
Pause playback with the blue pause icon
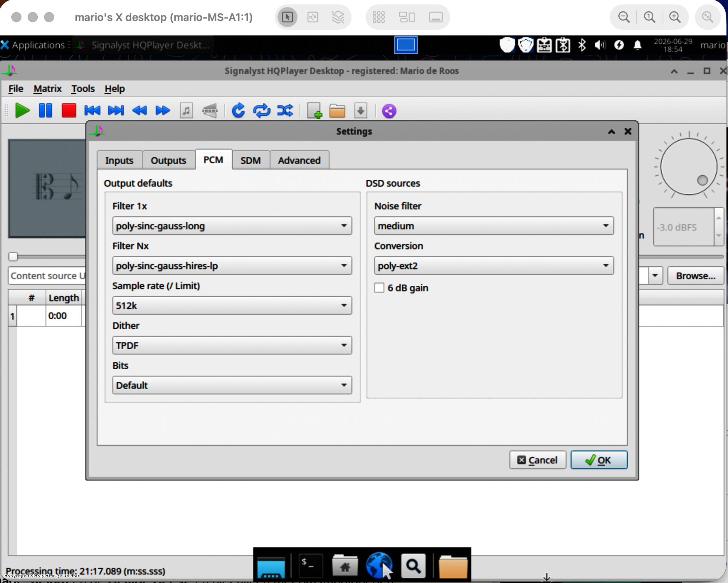[x=45, y=111]
